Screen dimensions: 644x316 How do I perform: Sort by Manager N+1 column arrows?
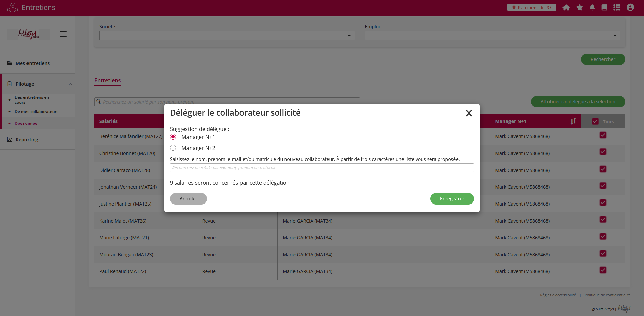click(x=573, y=121)
